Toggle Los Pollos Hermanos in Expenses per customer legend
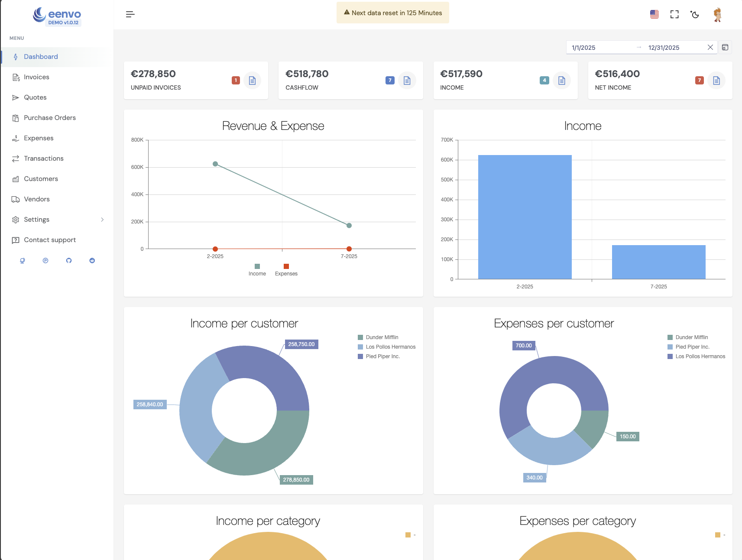The height and width of the screenshot is (560, 742). (697, 356)
